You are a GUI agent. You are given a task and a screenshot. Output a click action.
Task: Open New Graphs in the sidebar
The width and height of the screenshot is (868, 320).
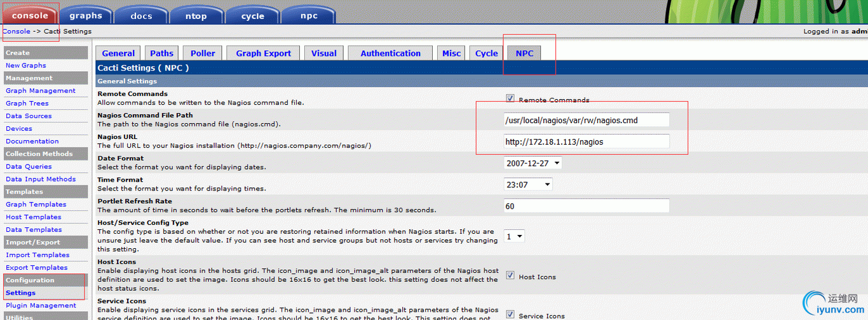coord(25,65)
